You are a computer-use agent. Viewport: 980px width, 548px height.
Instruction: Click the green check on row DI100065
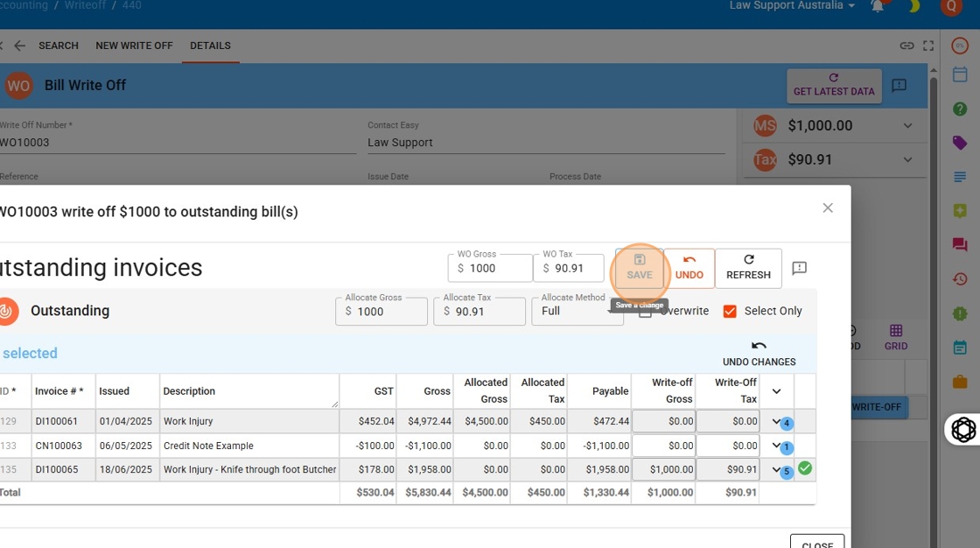[x=805, y=468]
